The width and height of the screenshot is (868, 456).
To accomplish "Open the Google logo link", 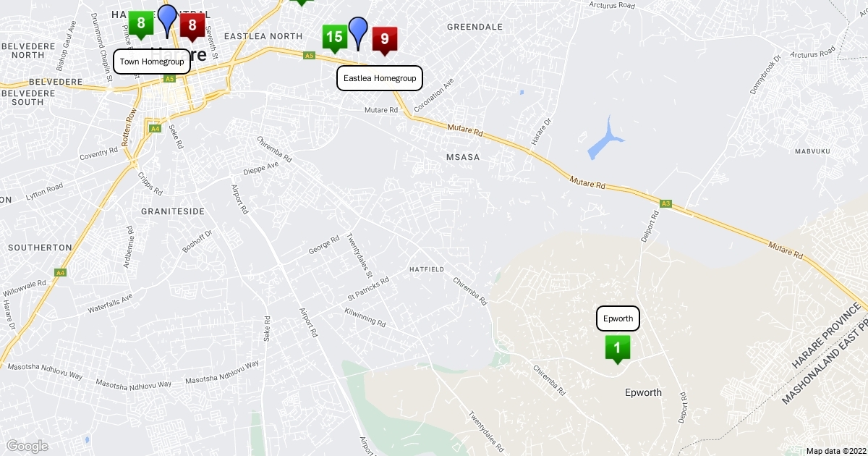I will pos(27,446).
